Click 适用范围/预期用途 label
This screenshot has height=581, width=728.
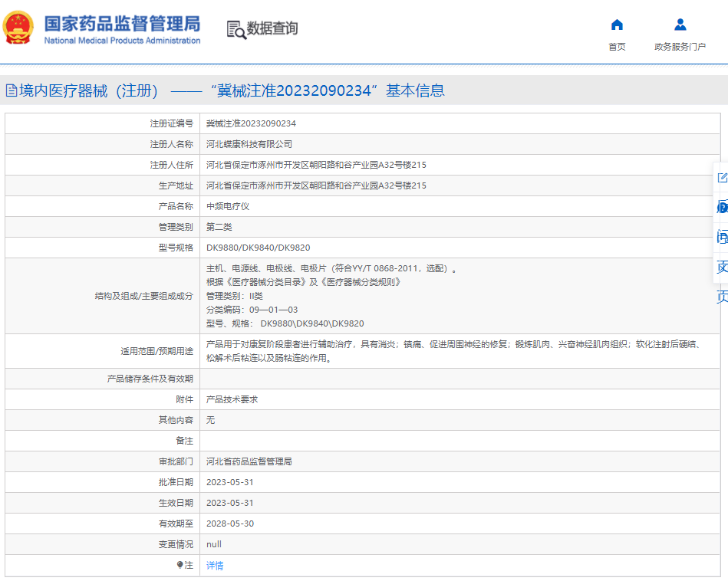tap(157, 351)
